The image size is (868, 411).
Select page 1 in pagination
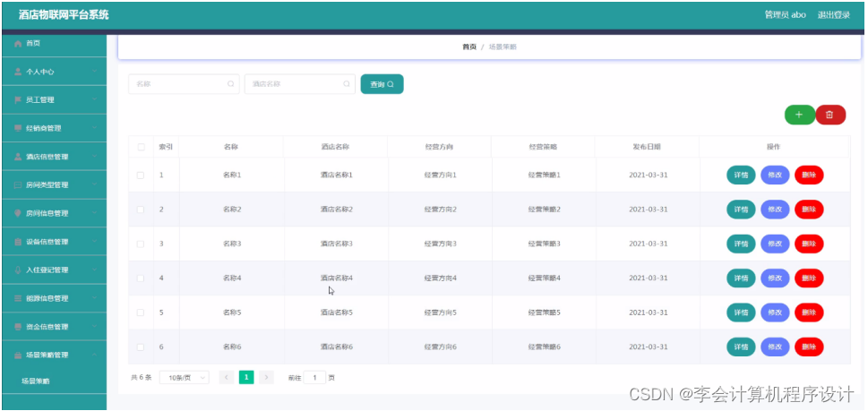246,377
